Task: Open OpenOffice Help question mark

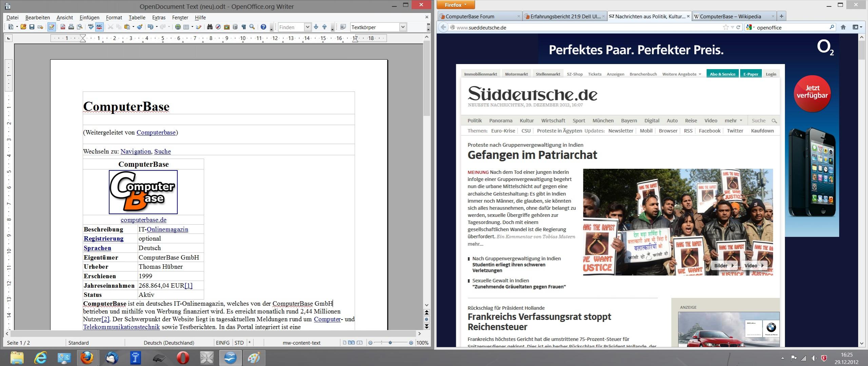Action: coord(263,27)
